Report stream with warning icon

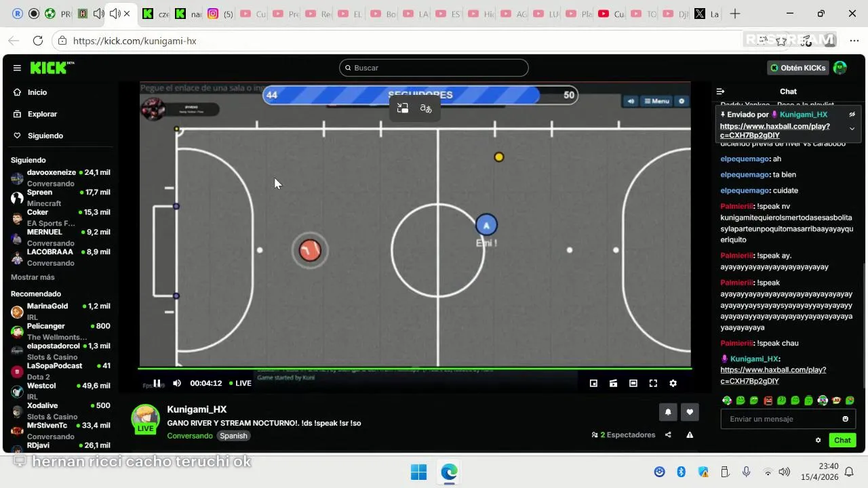pos(690,435)
